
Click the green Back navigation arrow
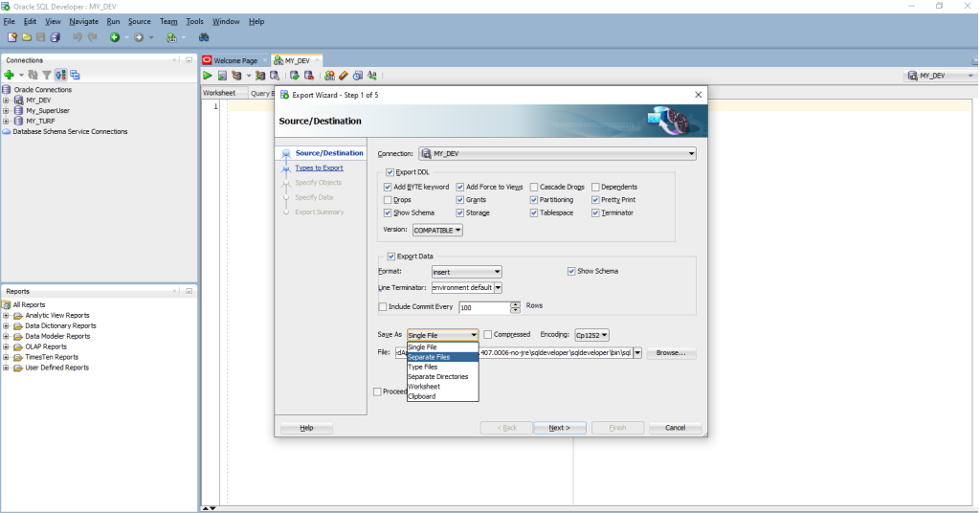(x=115, y=37)
